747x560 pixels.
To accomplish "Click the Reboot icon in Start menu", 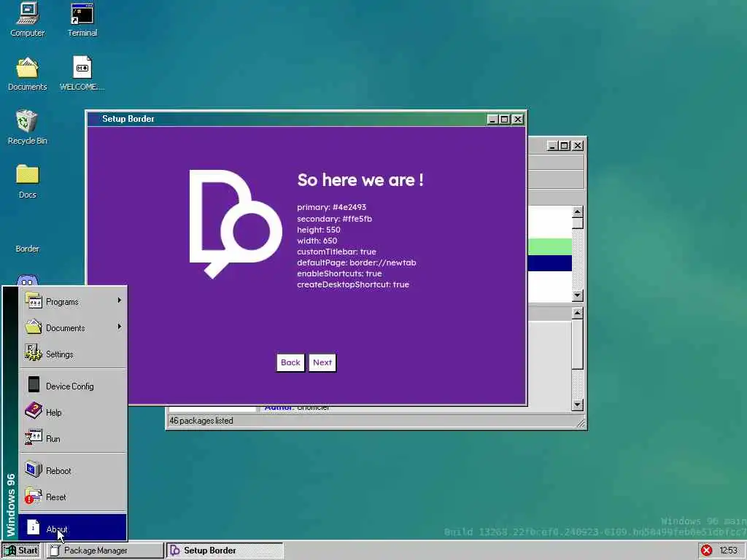I will click(x=34, y=470).
